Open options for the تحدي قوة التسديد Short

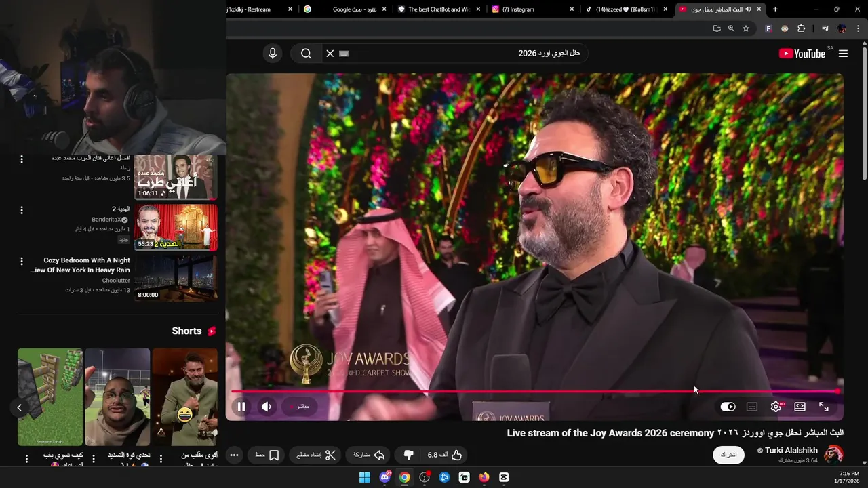click(94, 459)
